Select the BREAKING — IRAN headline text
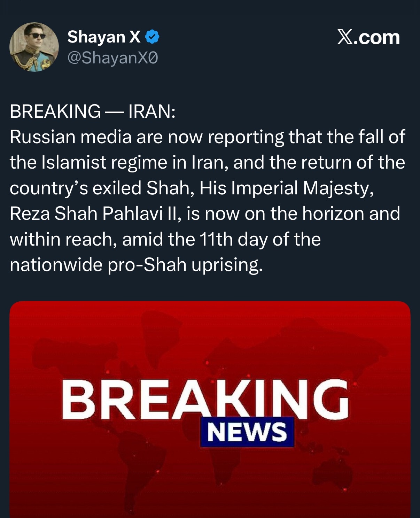420x518 pixels. click(x=93, y=111)
